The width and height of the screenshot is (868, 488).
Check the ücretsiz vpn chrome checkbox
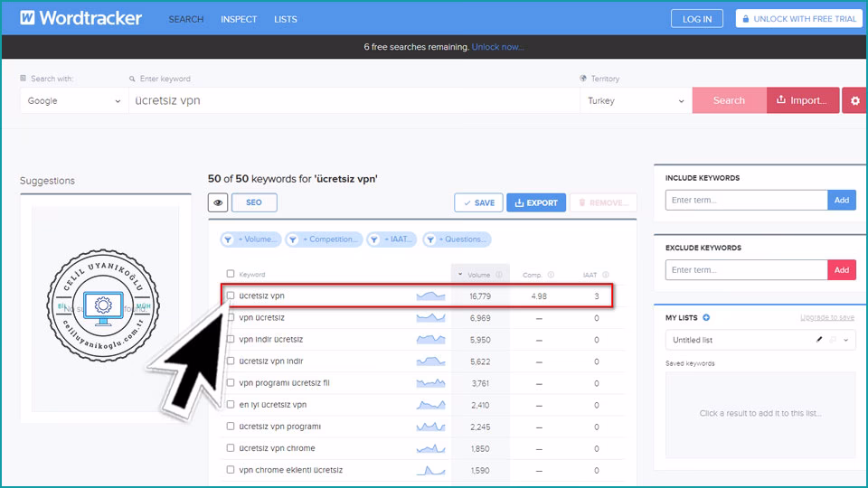[x=231, y=447]
